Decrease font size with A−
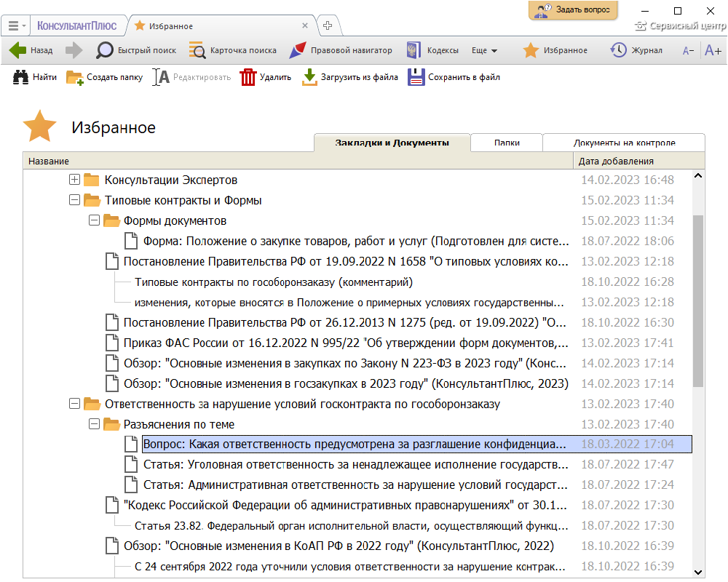The height and width of the screenshot is (582, 728). (x=688, y=51)
